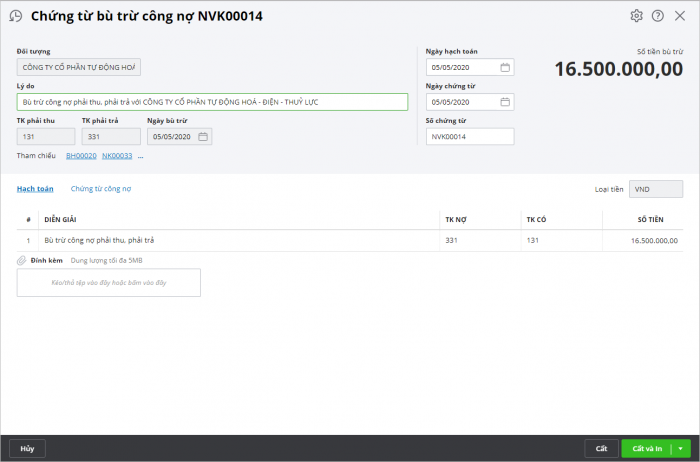Click the Cất save button
The height and width of the screenshot is (462, 700).
pos(601,449)
